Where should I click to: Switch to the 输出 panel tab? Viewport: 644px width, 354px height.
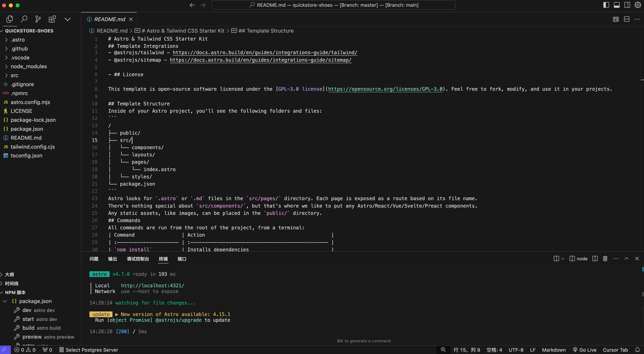112,259
